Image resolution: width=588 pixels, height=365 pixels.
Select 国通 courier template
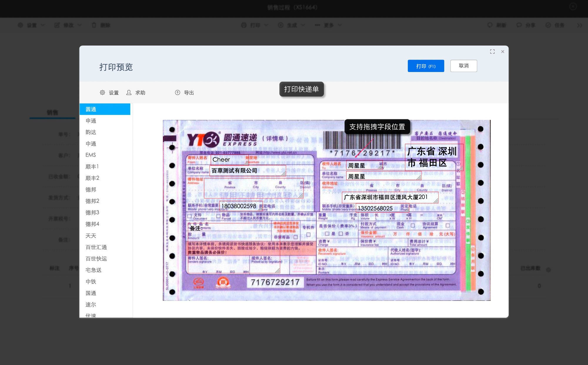[x=105, y=293]
